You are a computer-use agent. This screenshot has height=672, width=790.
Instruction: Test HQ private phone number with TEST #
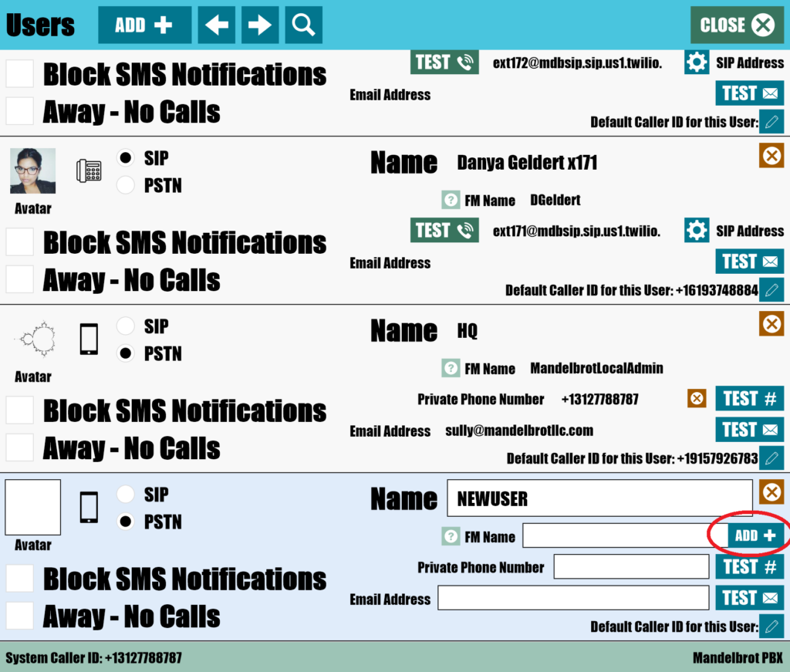click(750, 398)
